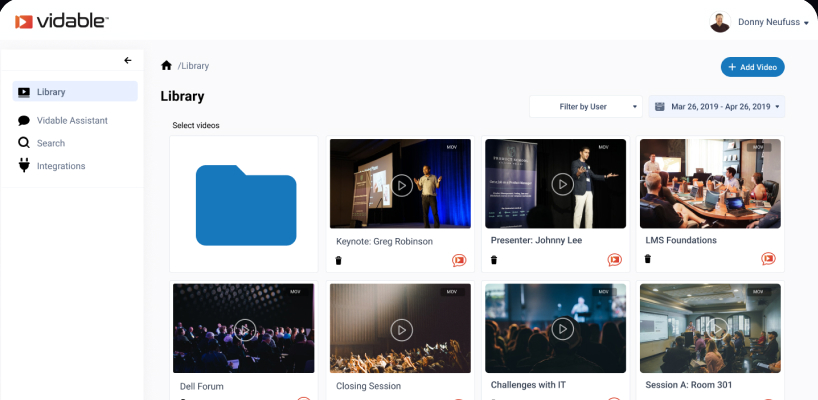
Task: Delete Keynote: Greg Robinson with trash icon
Action: (338, 260)
